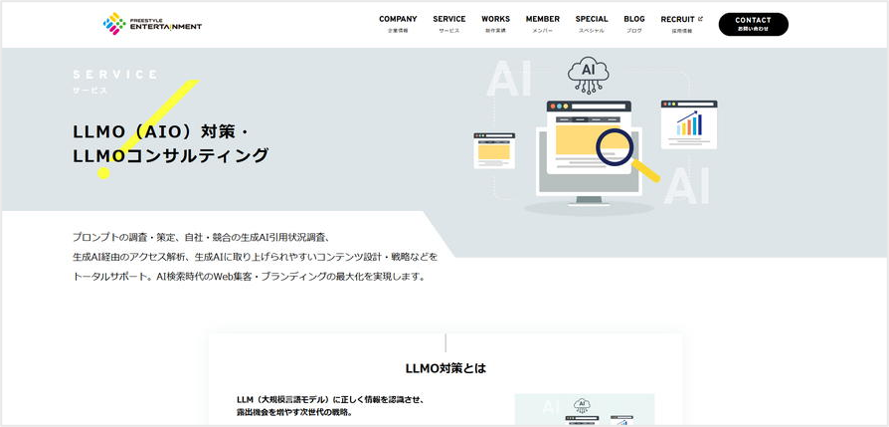Viewport: 889px width, 427px height.
Task: Click the LLMO対策とは section heading
Action: 446,368
